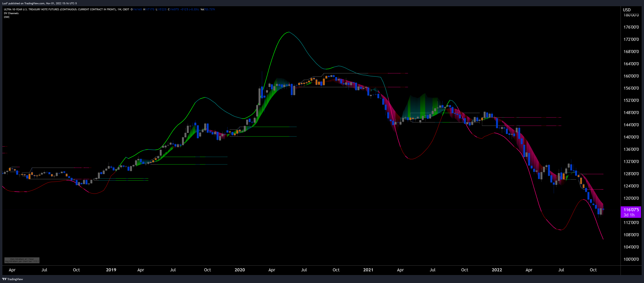Click the 136'00'0 price axis label
Screen dimensions: 644x283
pos(631,149)
